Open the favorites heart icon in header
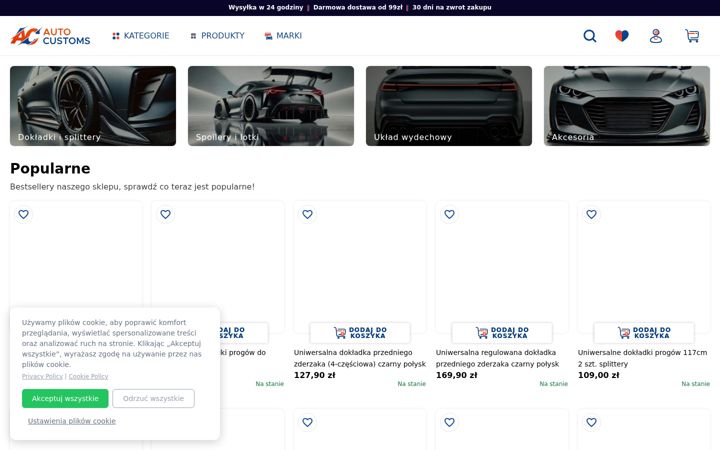This screenshot has height=450, width=720. [x=622, y=36]
